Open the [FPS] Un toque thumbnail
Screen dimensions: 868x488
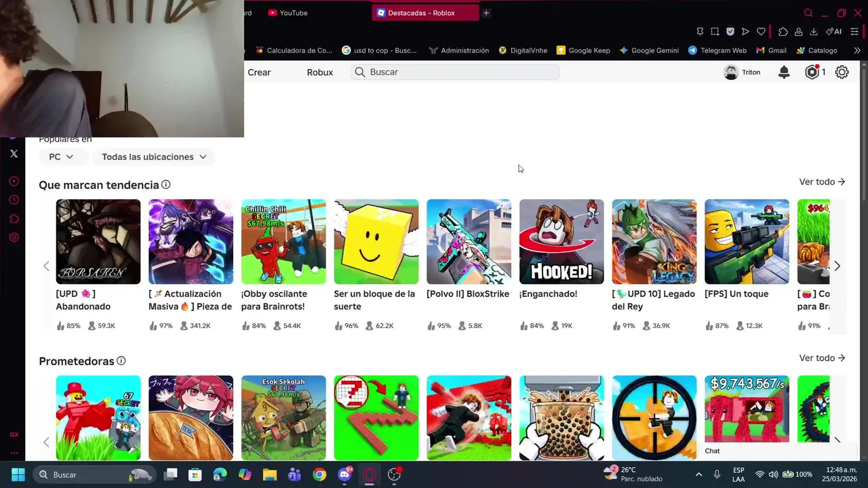(x=747, y=241)
